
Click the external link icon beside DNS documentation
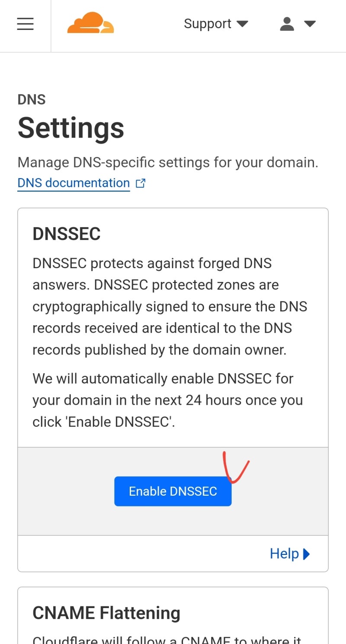click(x=140, y=183)
